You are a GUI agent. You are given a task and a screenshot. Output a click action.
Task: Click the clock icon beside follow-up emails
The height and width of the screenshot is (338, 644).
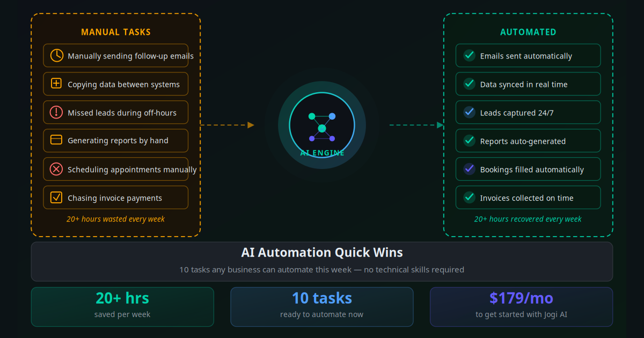pyautogui.click(x=56, y=55)
